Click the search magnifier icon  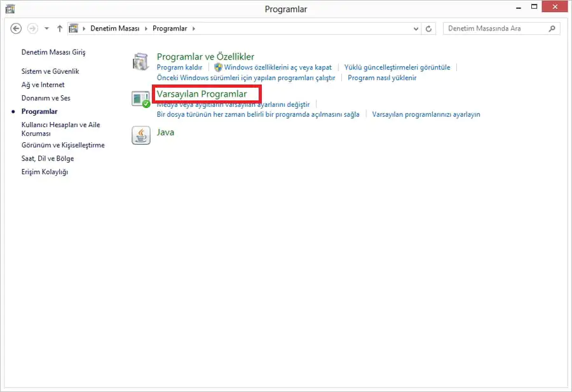tap(552, 29)
